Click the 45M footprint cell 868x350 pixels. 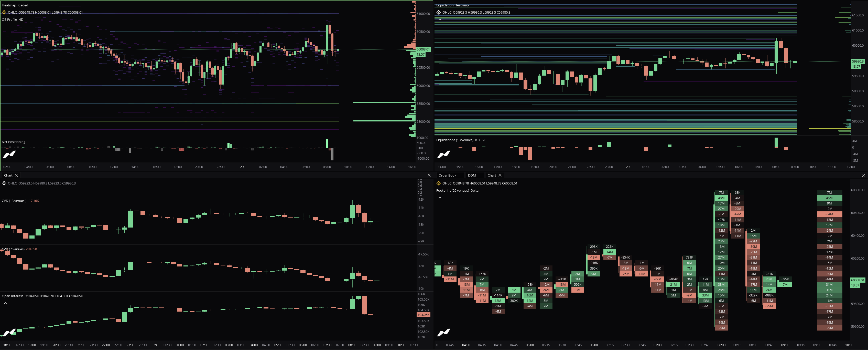[x=829, y=198]
